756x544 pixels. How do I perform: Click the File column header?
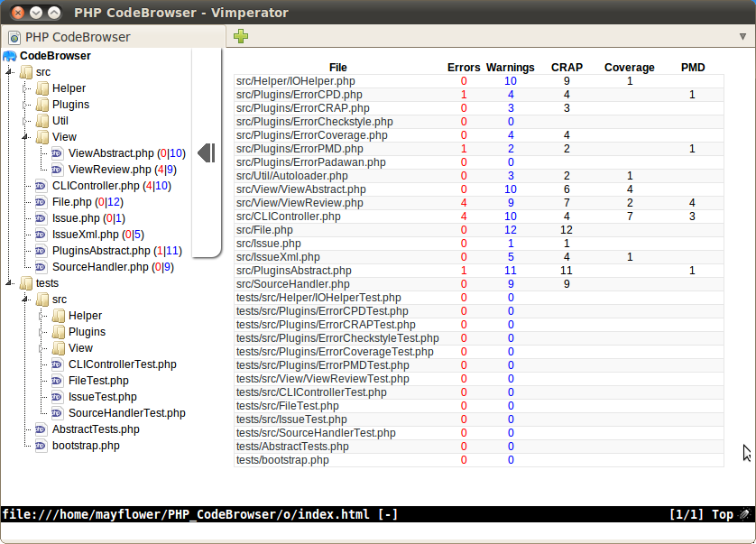[x=338, y=68]
